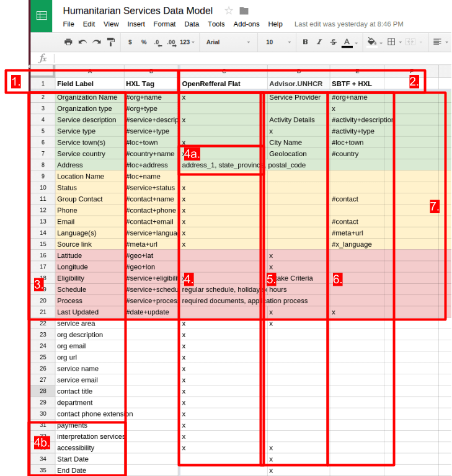Format as percent
The image size is (452, 476).
[x=144, y=42]
